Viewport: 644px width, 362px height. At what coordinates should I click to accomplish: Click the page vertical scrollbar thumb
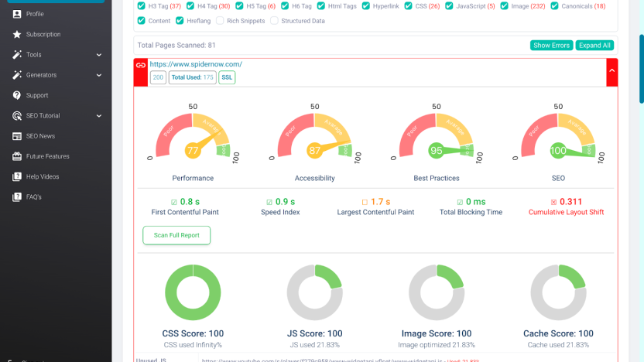pyautogui.click(x=642, y=69)
